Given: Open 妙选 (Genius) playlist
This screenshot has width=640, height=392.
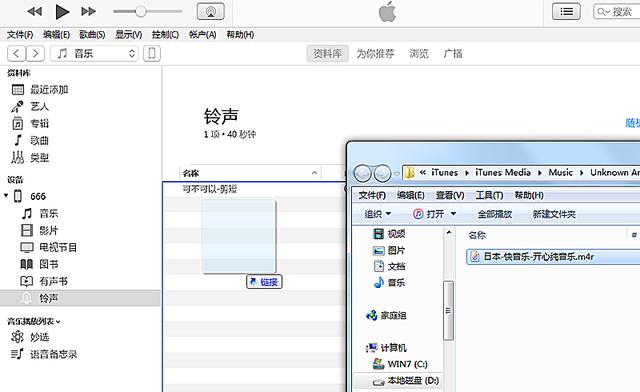Looking at the screenshot, I should 40,337.
